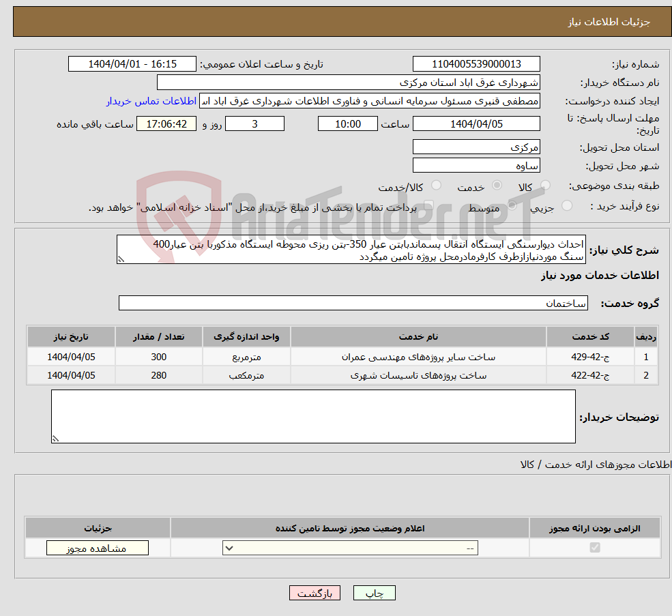This screenshot has height=616, width=672.
Task: Click the remaining days field 3
Action: [254, 124]
